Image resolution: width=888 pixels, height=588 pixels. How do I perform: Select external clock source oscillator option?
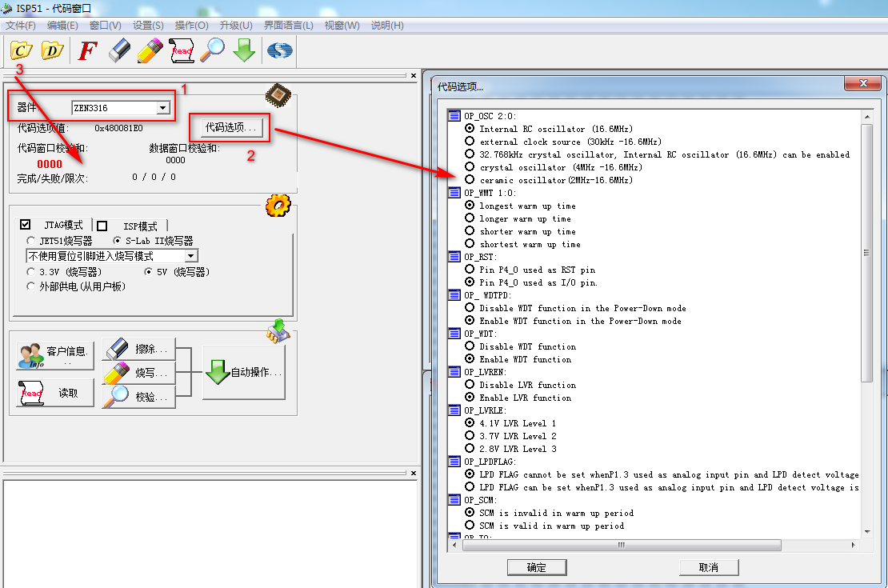point(470,142)
